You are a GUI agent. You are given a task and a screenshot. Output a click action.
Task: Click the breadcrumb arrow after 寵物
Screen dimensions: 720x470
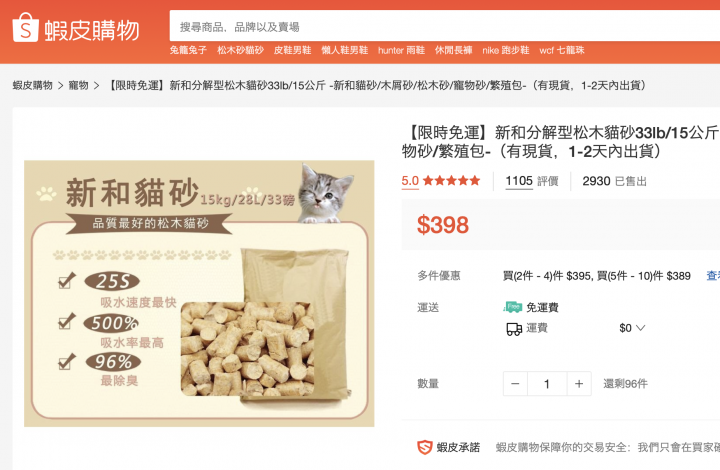pos(96,86)
